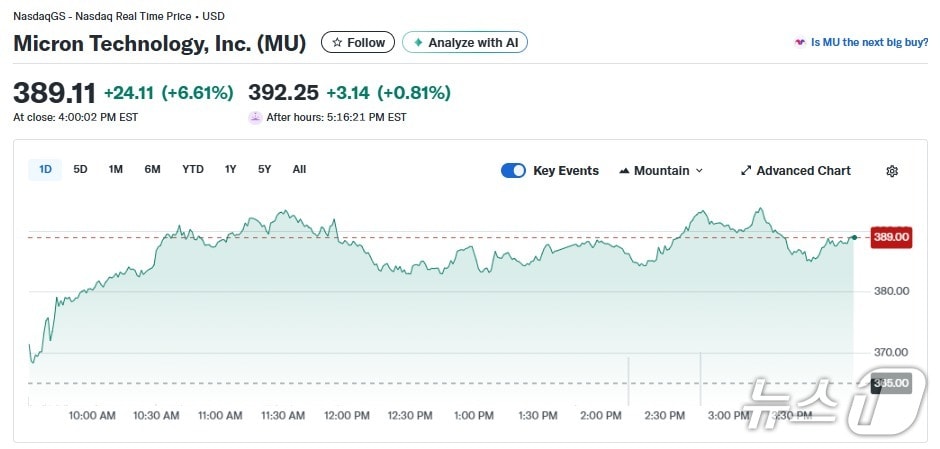Screen dimensions: 940x449
Task: Switch to the 5D range tab
Action: click(80, 170)
